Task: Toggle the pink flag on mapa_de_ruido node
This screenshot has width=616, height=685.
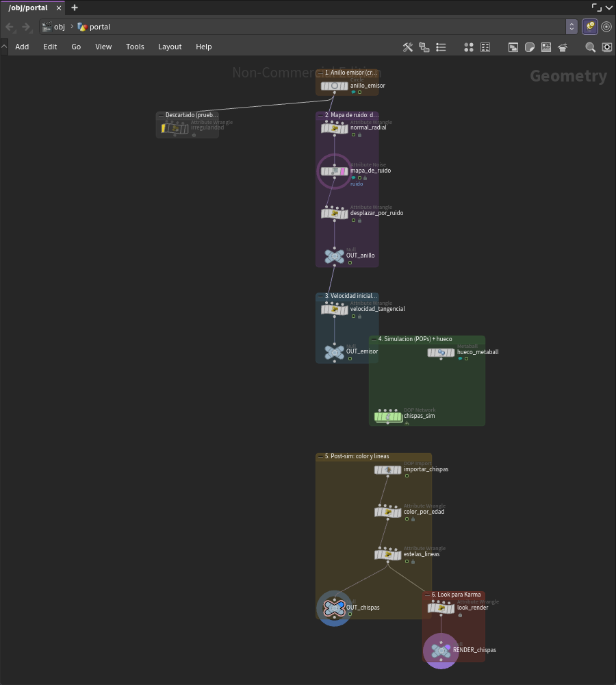Action: 343,171
